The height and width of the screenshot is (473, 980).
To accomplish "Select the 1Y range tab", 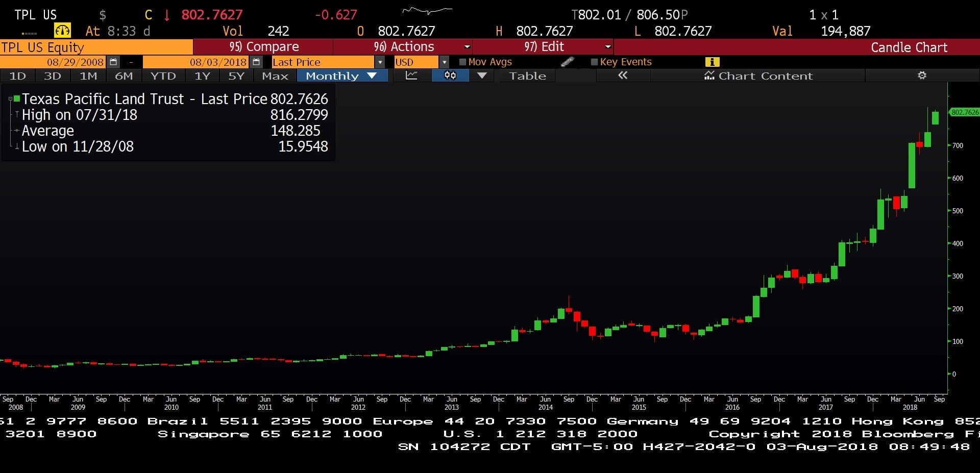I will (x=203, y=76).
